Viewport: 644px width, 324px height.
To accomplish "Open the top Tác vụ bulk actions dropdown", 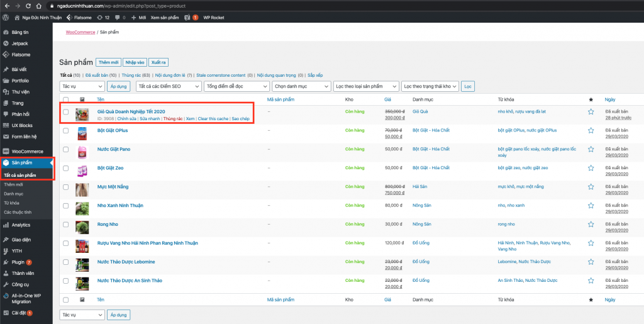I will (82, 86).
